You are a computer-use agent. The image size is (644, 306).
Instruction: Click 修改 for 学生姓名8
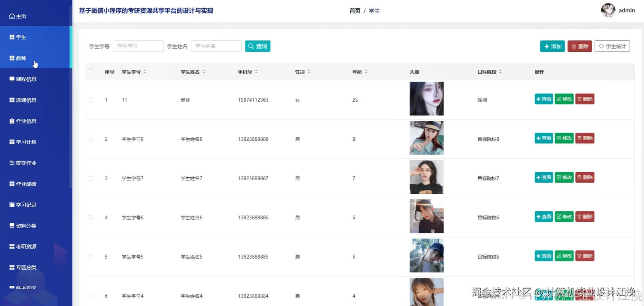click(564, 138)
